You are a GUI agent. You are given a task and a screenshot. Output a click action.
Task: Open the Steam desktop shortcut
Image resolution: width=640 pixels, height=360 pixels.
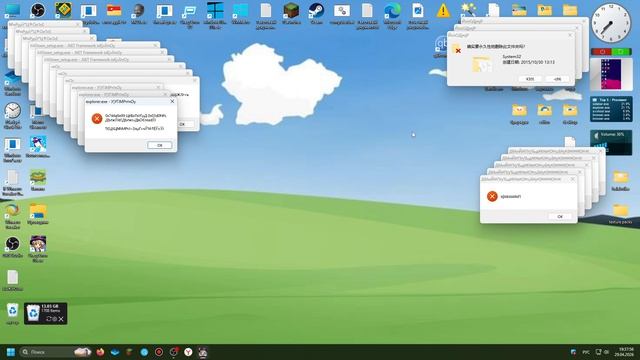(316, 10)
